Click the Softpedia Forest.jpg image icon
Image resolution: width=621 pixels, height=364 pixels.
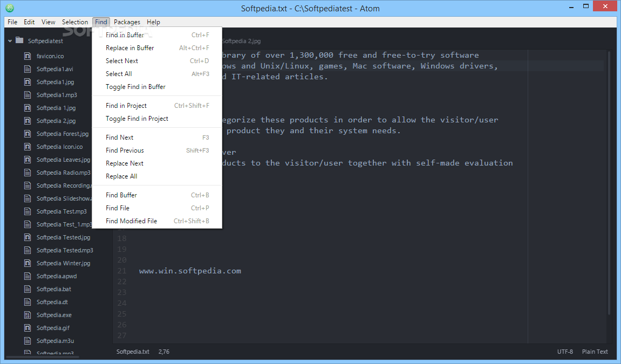tap(28, 134)
